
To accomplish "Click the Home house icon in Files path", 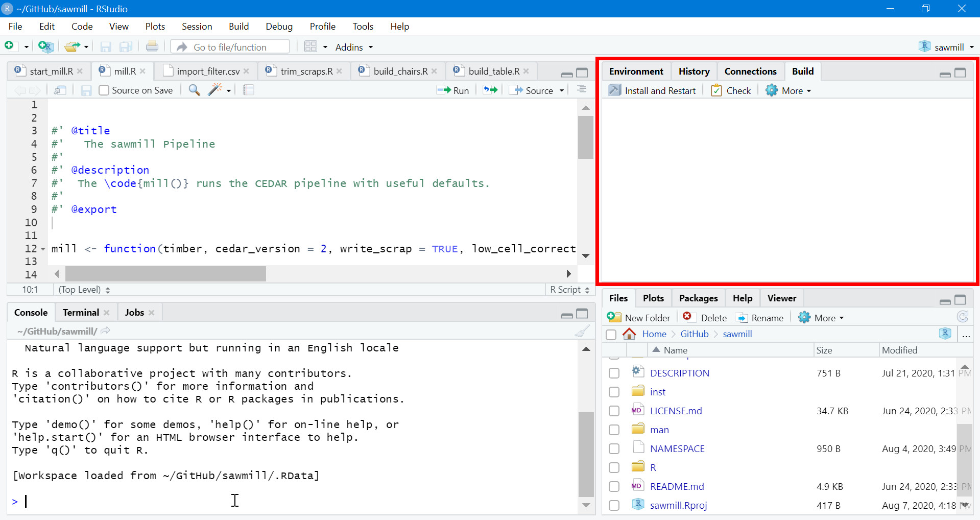I will (629, 334).
